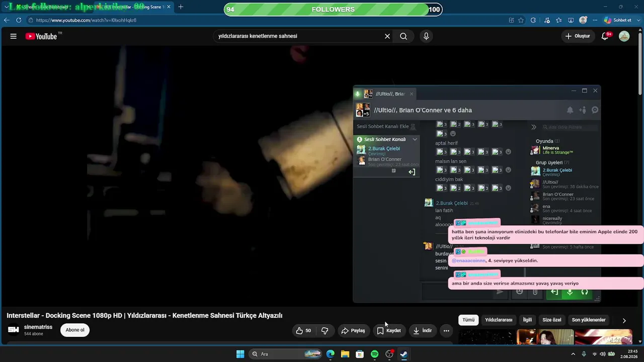Open the browser tab list dropdown
644x362 pixels.
coord(6,7)
